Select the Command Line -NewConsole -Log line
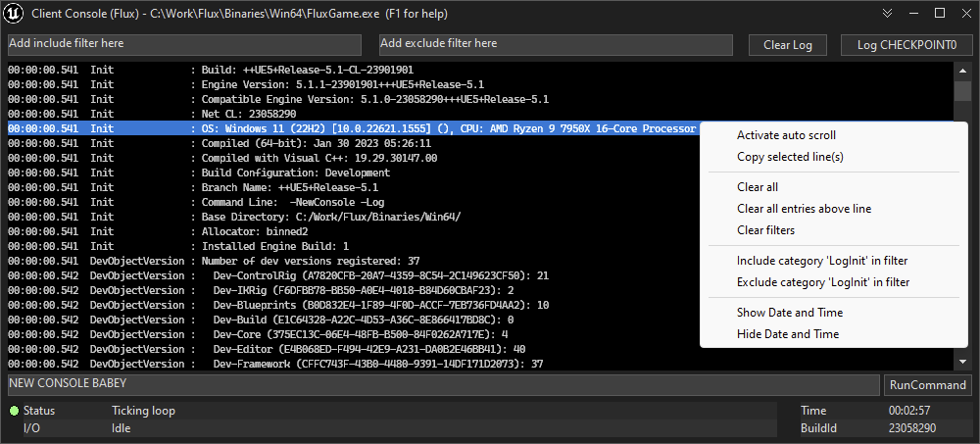The width and height of the screenshot is (980, 444). click(354, 202)
